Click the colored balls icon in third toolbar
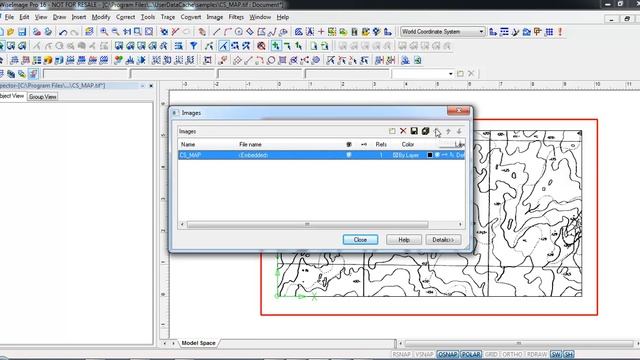The height and width of the screenshot is (360, 640). (x=118, y=60)
